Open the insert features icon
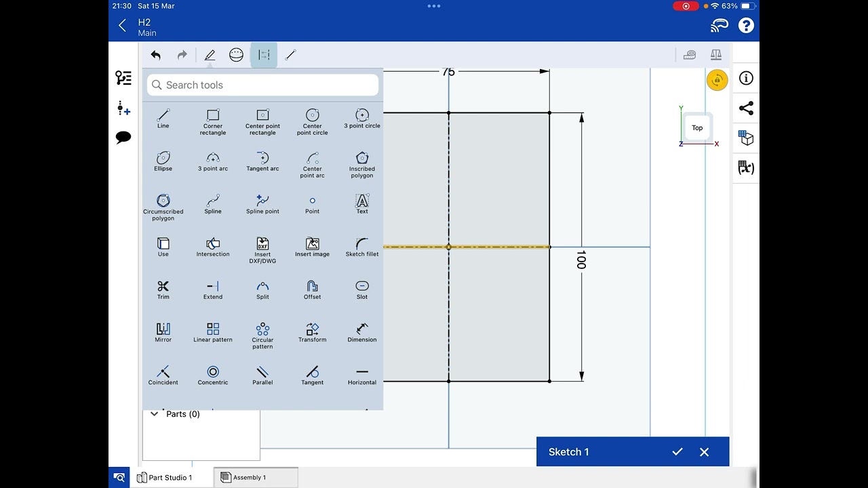 pyautogui.click(x=123, y=108)
